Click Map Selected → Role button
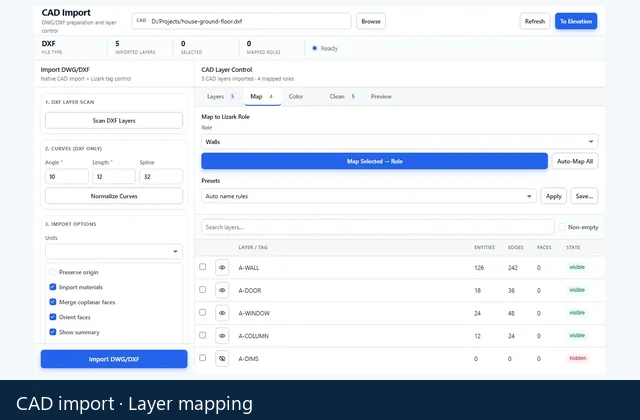This screenshot has width=640, height=420. (x=374, y=161)
